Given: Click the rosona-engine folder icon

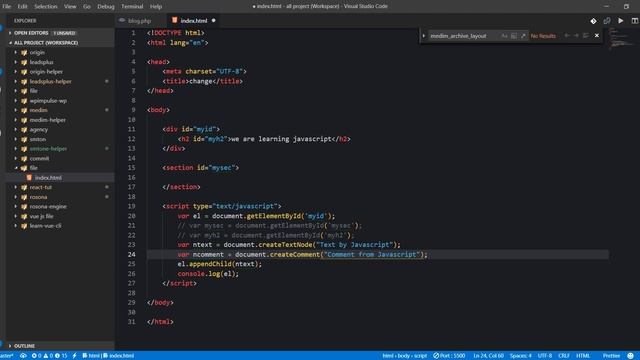Looking at the screenshot, I should point(24,207).
